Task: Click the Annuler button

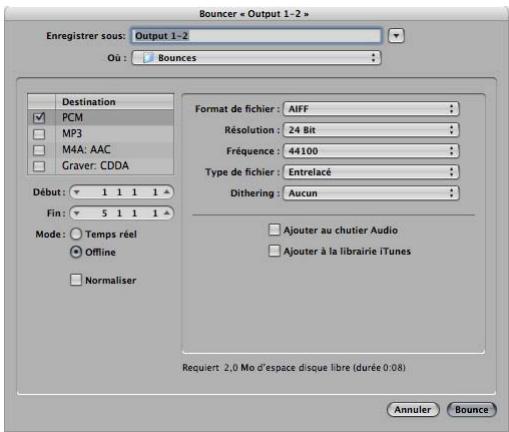Action: coord(413,410)
